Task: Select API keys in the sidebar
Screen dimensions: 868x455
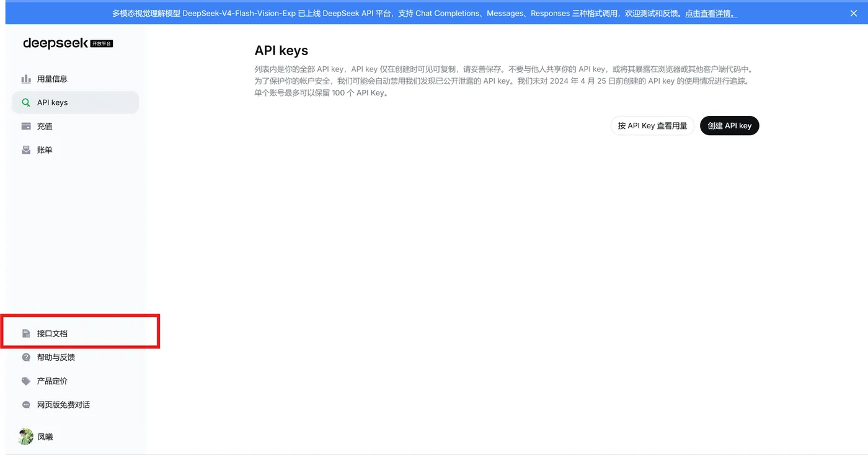Action: (x=75, y=102)
